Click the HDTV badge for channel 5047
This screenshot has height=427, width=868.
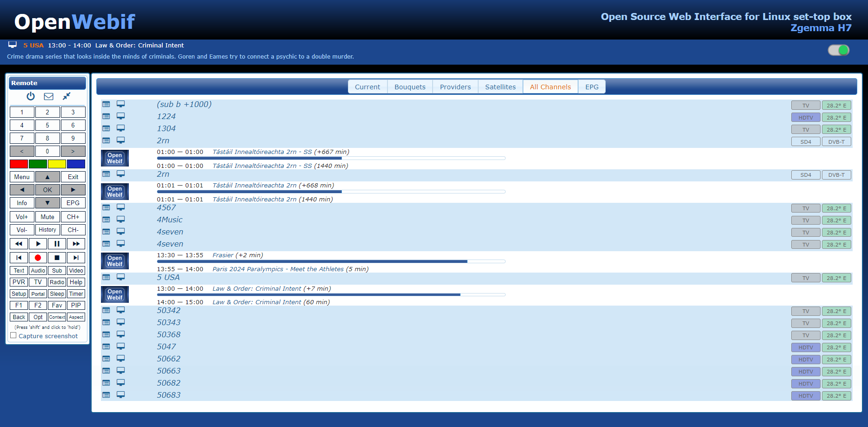pos(806,347)
